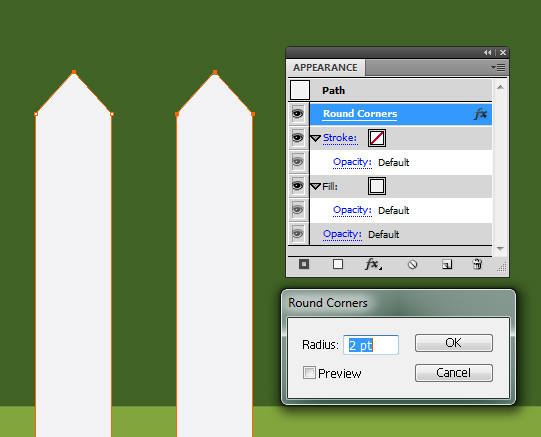Collapse the Fill disclosure triangle
The image size is (541, 437).
point(315,187)
